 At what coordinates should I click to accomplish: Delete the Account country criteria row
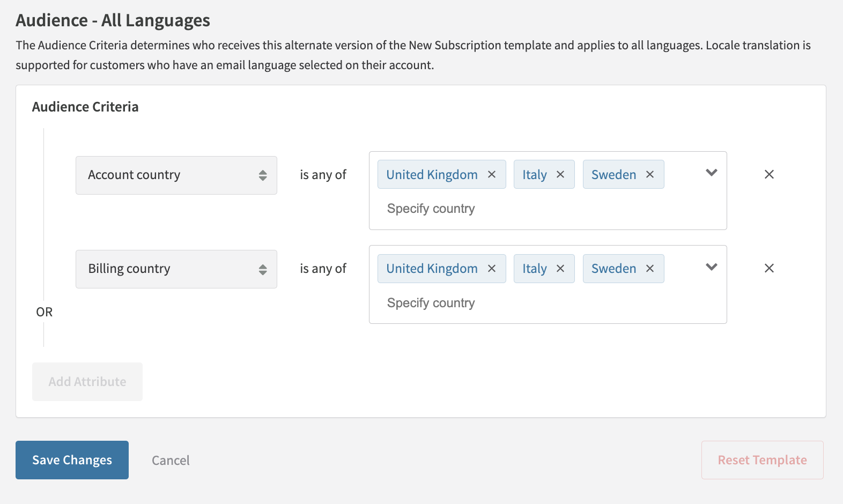pyautogui.click(x=769, y=174)
